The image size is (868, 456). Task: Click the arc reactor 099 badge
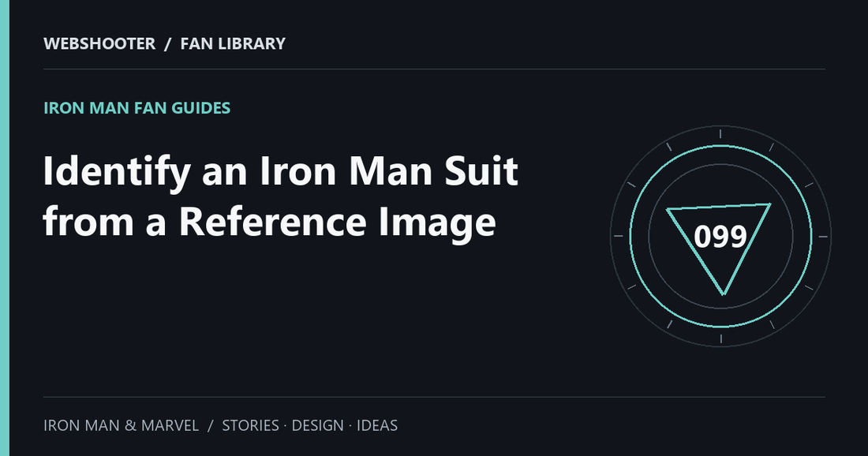pos(720,237)
